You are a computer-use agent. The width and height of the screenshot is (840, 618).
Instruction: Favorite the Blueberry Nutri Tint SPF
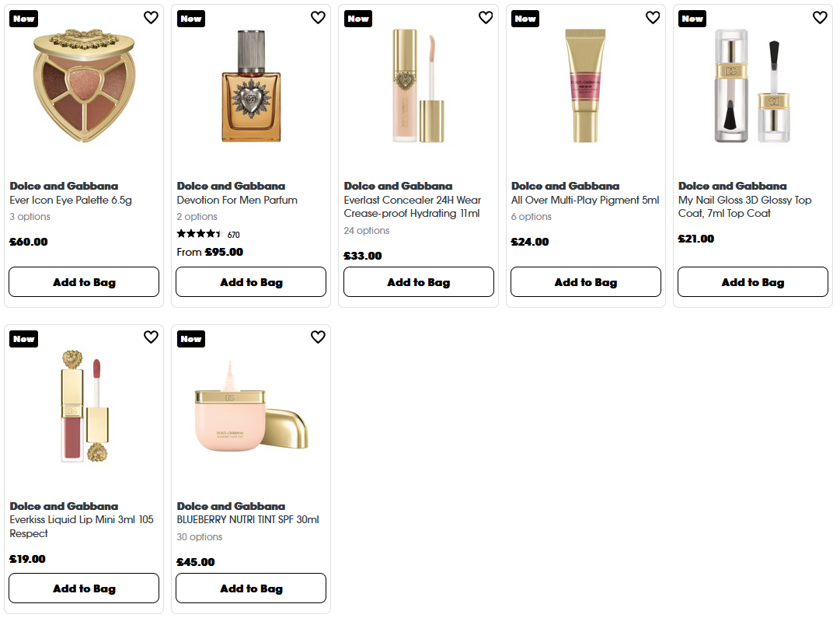[x=318, y=337]
